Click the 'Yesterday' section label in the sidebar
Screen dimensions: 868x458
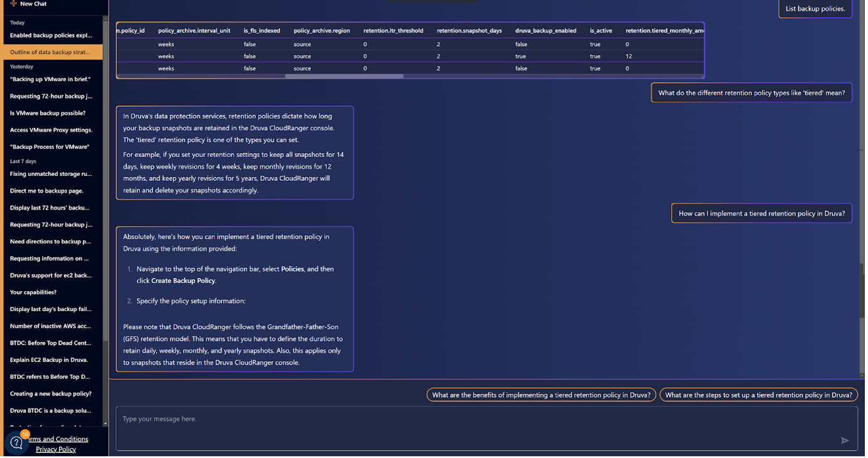[22, 67]
